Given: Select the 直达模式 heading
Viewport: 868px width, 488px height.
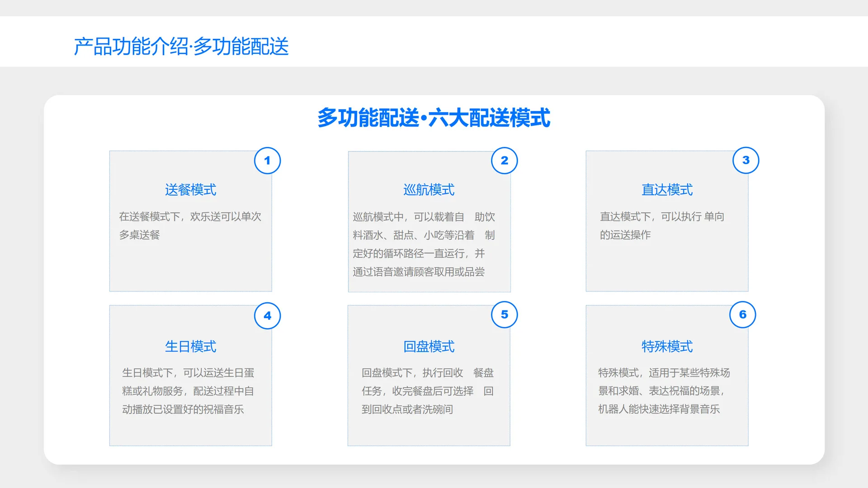Looking at the screenshot, I should (x=667, y=190).
